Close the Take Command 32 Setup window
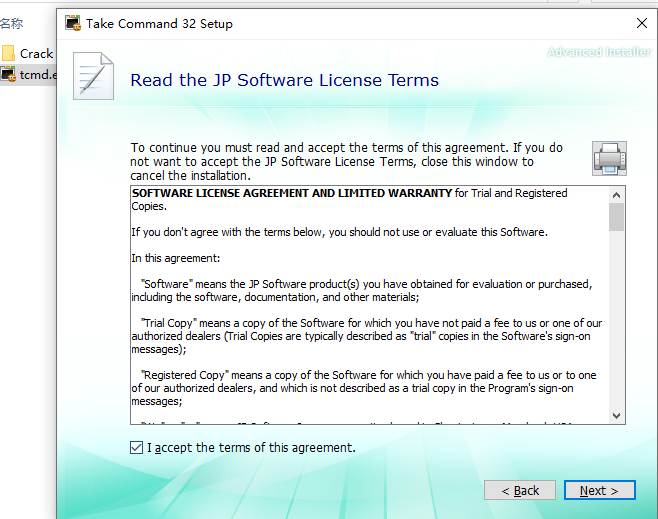 [x=642, y=23]
